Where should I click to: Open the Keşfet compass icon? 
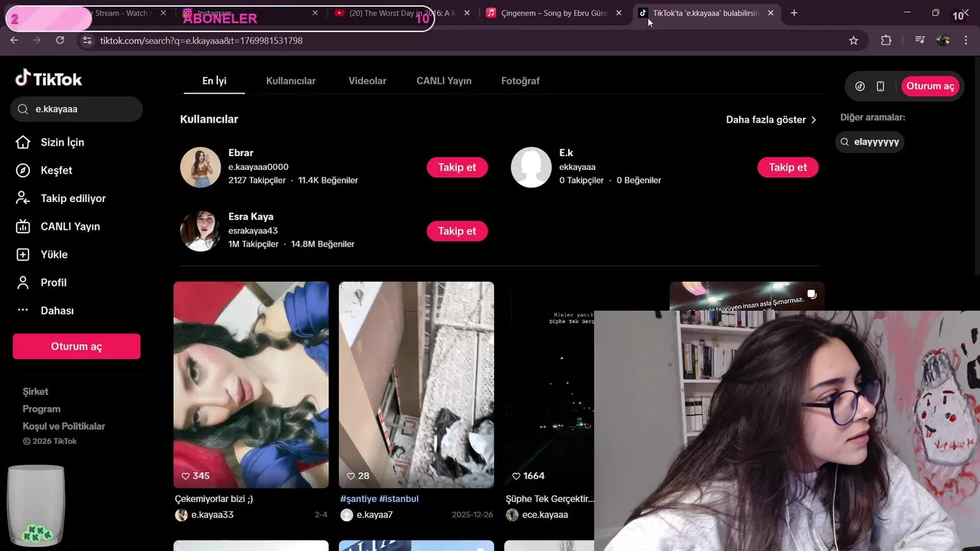coord(23,171)
